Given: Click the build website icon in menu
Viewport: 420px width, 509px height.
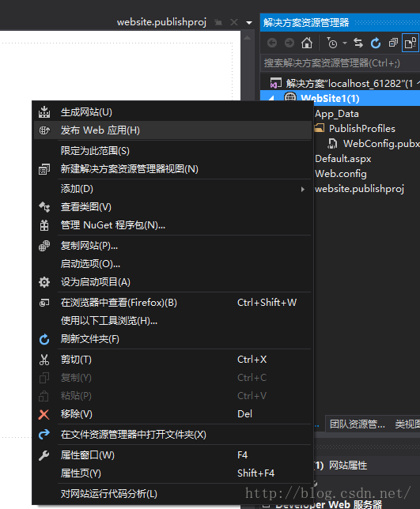Looking at the screenshot, I should 44,112.
